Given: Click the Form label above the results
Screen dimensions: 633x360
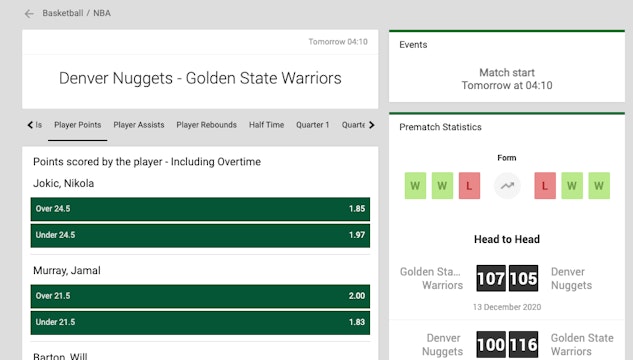Looking at the screenshot, I should pyautogui.click(x=507, y=158).
